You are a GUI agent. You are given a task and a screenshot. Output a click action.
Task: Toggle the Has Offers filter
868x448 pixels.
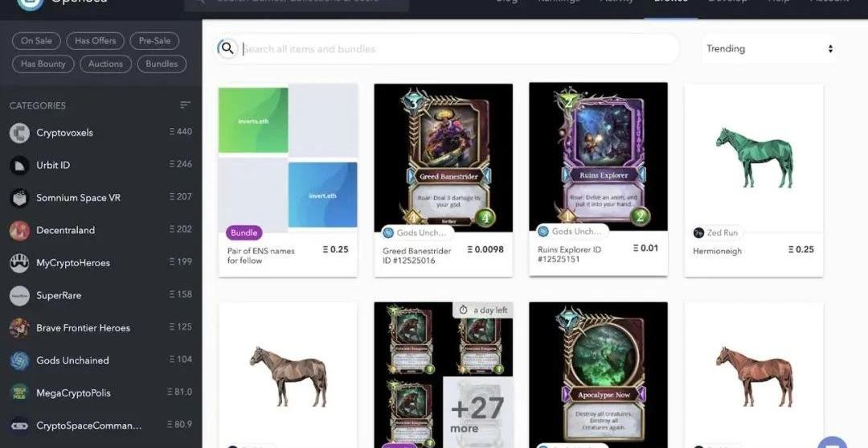(95, 41)
